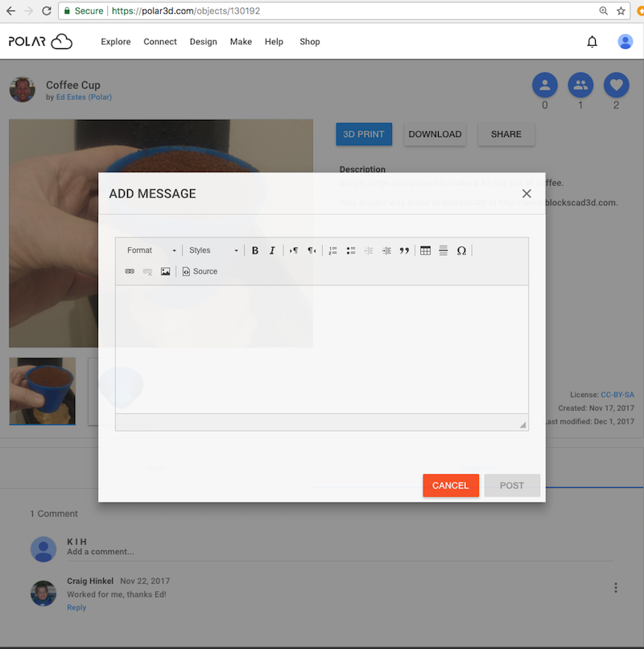Click the '1 Comment' heading
This screenshot has width=644, height=649.
point(54,514)
